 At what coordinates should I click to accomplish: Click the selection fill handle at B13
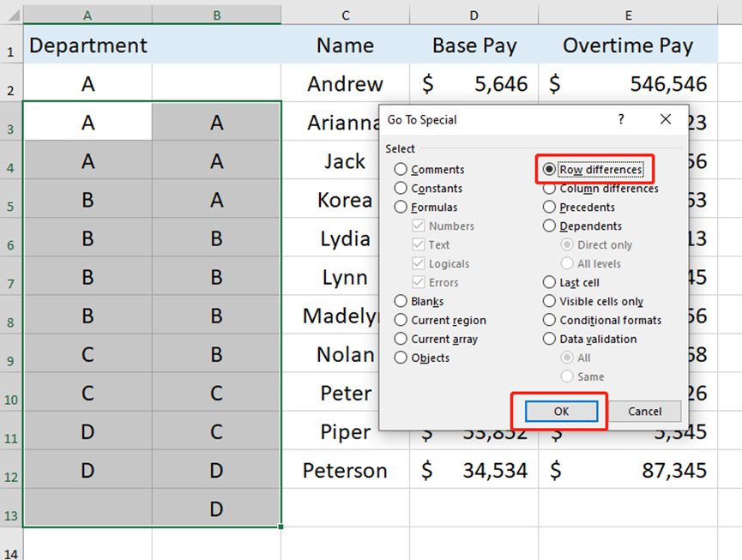[281, 527]
